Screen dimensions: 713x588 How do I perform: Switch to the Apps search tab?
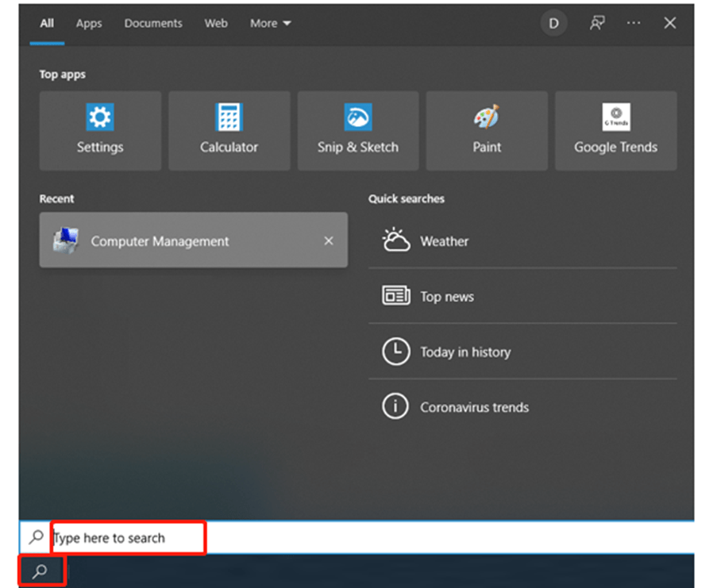(x=88, y=23)
